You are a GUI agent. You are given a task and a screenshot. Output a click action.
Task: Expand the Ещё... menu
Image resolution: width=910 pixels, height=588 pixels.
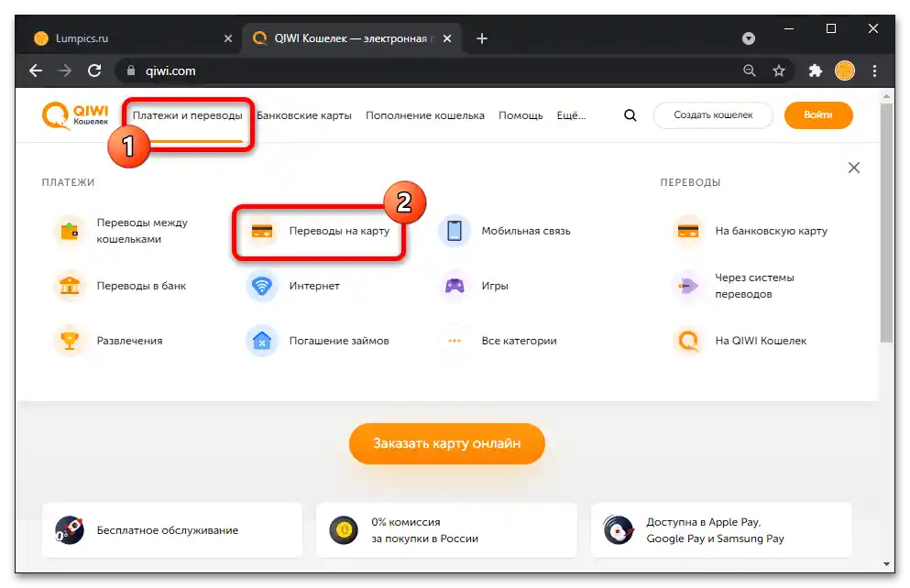(572, 115)
